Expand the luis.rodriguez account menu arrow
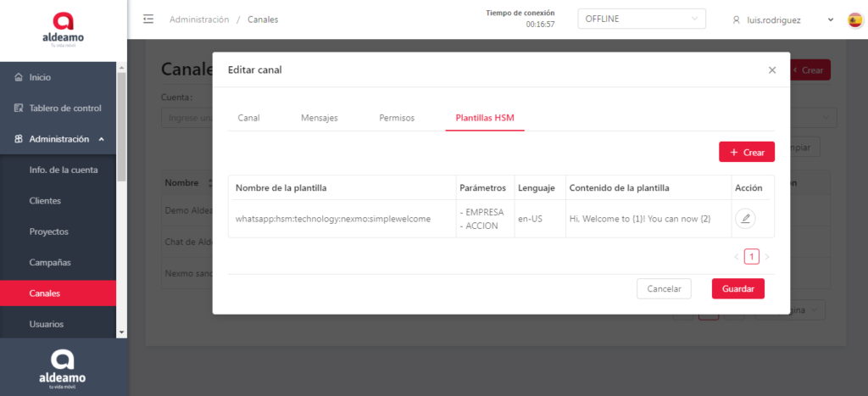868x396 pixels. (830, 20)
